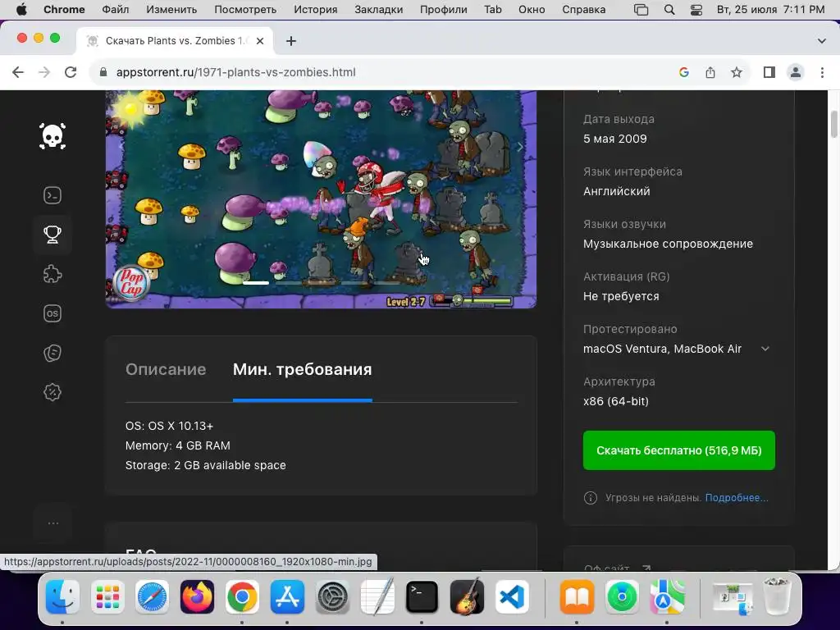Image resolution: width=840 pixels, height=630 pixels.
Task: Expand the tested devices dropdown chevron
Action: [765, 349]
